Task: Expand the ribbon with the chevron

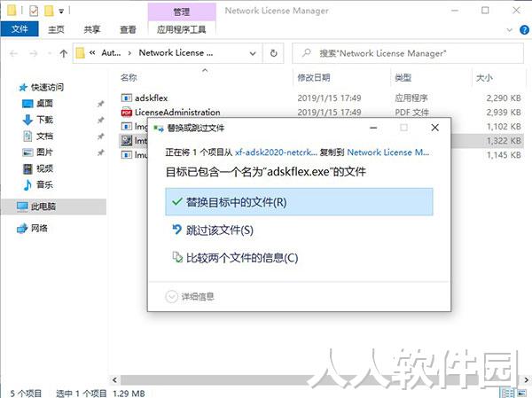Action: coord(509,30)
